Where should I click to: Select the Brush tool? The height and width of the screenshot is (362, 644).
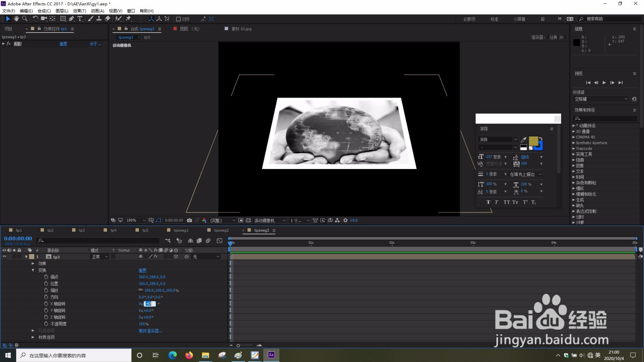(91, 19)
